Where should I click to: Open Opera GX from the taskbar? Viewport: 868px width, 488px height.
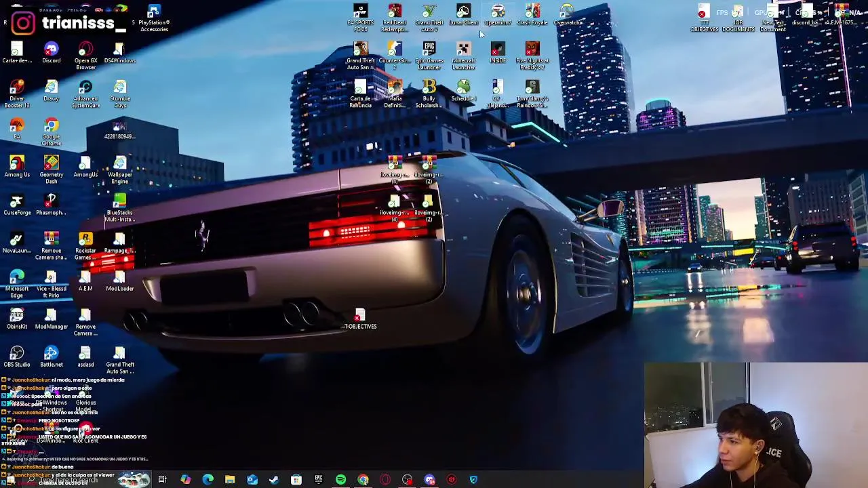point(385,480)
